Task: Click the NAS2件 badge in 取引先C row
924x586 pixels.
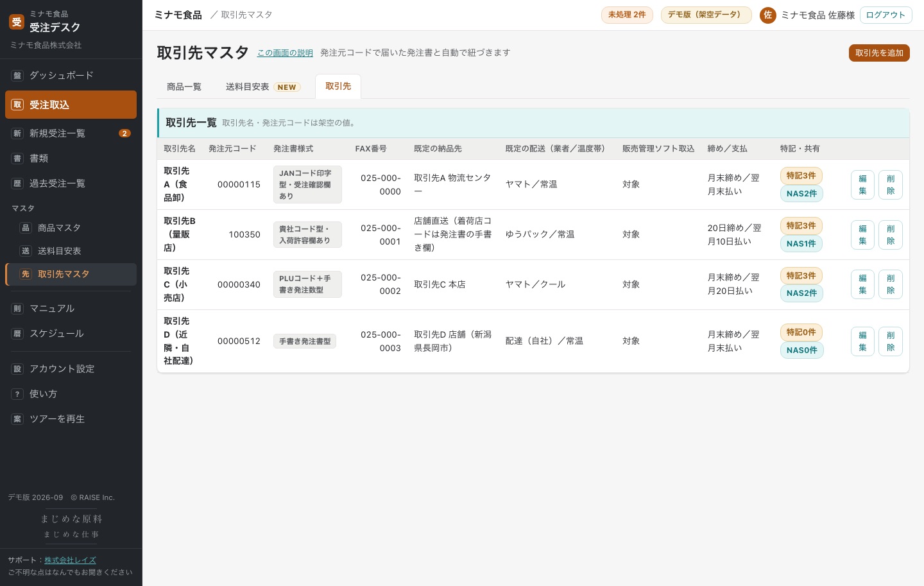Action: 801,293
